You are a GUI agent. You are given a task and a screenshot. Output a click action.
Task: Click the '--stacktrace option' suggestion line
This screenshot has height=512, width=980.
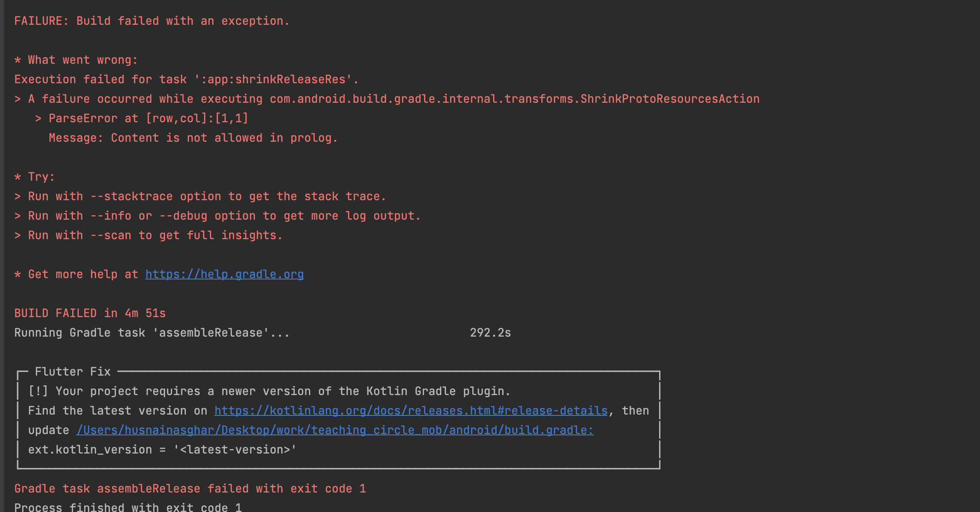coord(200,197)
